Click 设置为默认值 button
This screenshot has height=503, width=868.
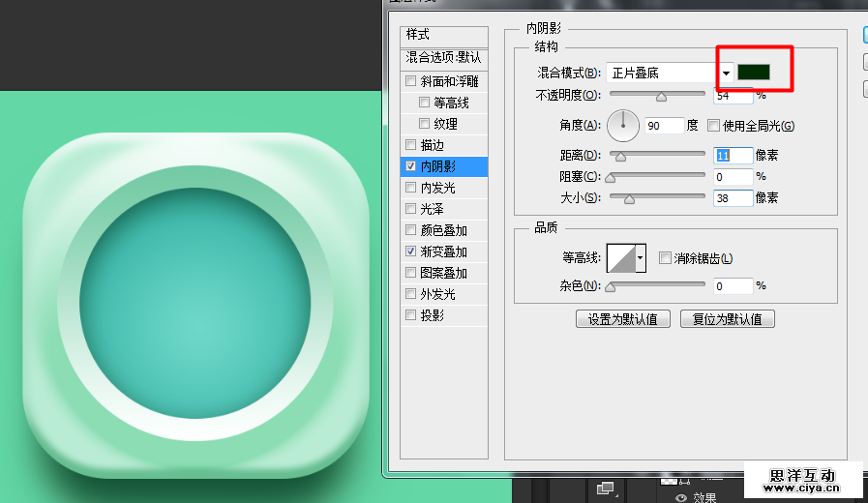pos(623,319)
